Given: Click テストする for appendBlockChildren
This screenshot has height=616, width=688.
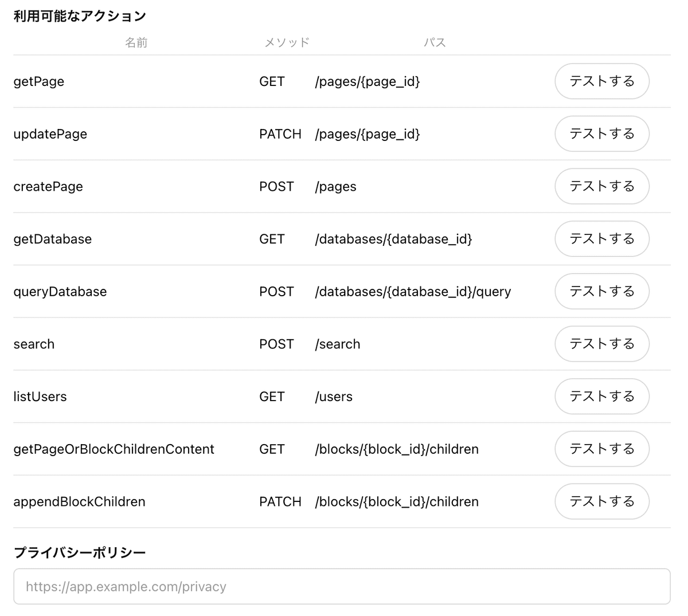Looking at the screenshot, I should (x=601, y=501).
